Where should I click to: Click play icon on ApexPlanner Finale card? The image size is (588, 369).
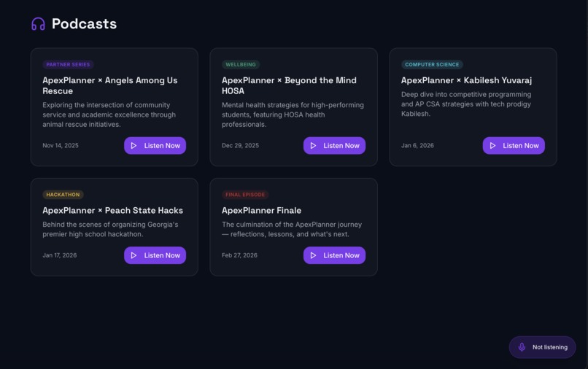(313, 255)
